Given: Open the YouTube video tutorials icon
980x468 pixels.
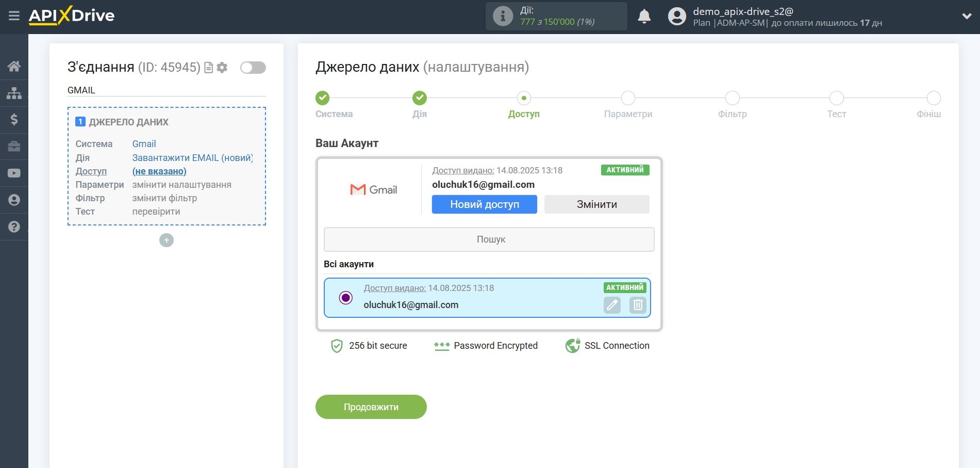Looking at the screenshot, I should (x=14, y=173).
